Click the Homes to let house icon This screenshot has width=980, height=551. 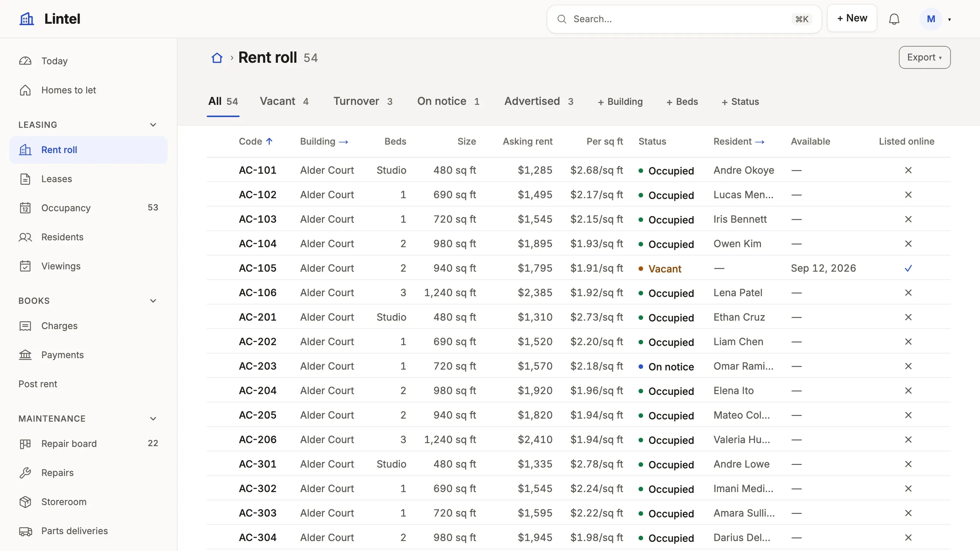click(25, 90)
